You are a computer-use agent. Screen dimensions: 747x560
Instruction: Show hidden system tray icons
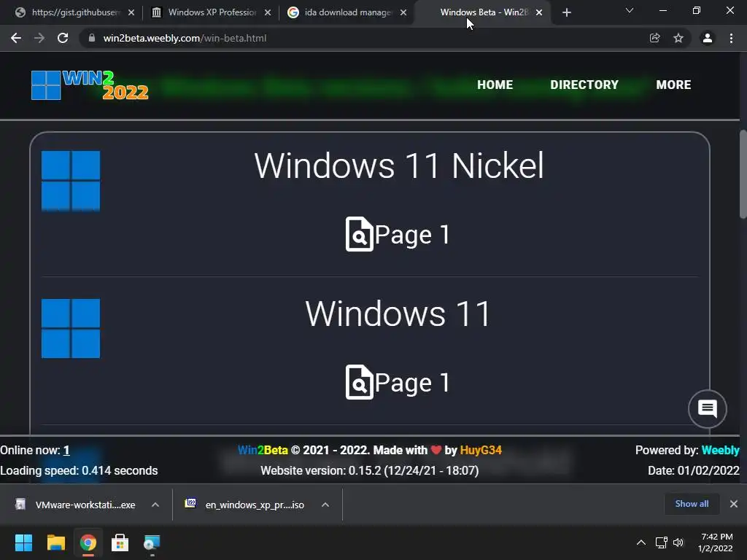tap(641, 542)
